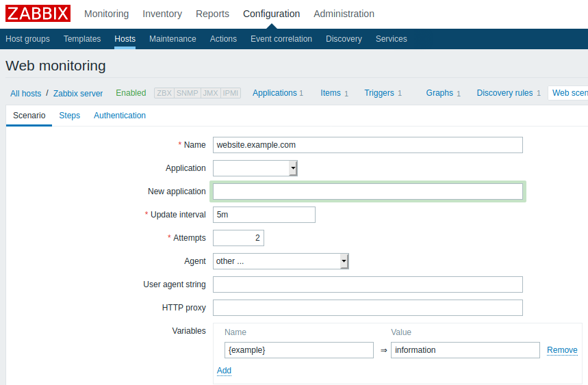Open the Services section
Image resolution: width=588 pixels, height=385 pixels.
tap(391, 39)
